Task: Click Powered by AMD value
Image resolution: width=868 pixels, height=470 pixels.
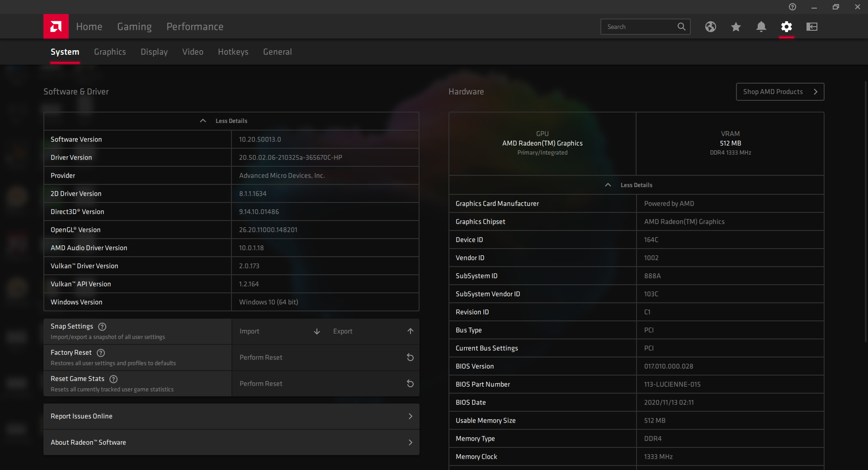Action: click(669, 204)
